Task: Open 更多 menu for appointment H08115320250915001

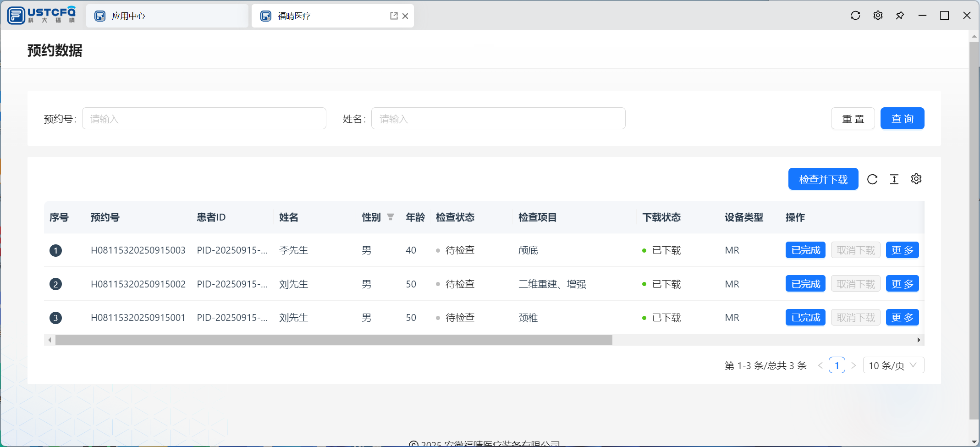Action: tap(902, 318)
